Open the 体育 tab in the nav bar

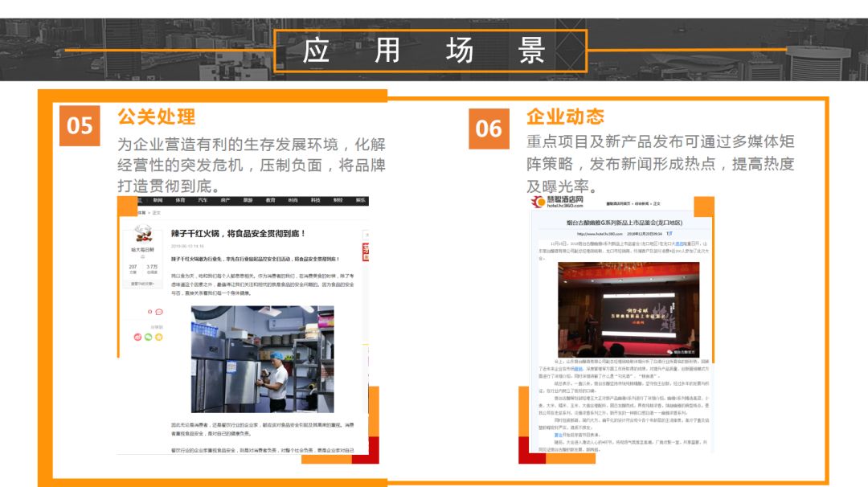[x=181, y=200]
